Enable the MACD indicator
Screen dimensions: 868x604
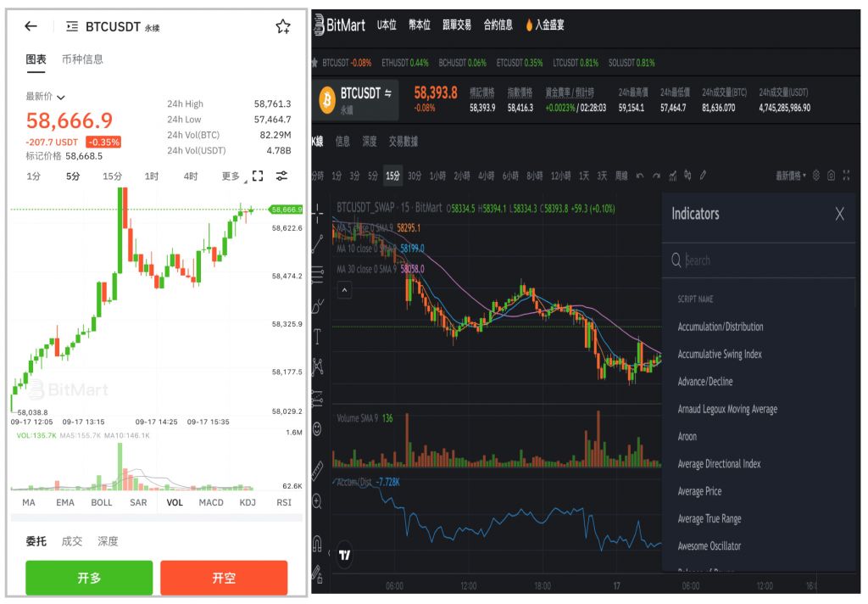(x=211, y=502)
